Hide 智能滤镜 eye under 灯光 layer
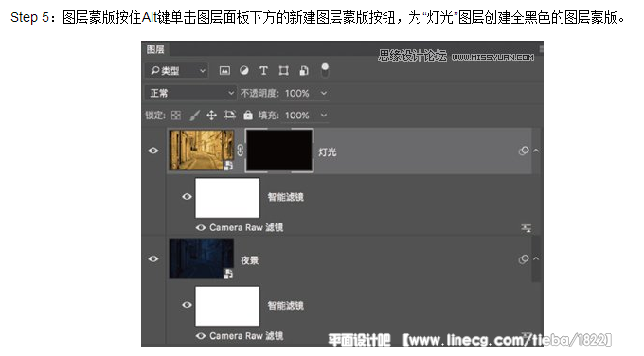This screenshot has width=644, height=356. tap(187, 197)
